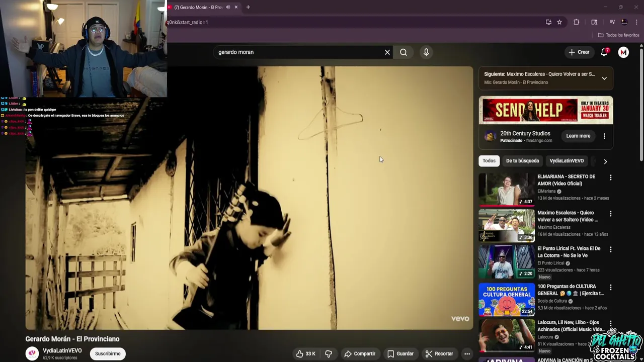Open options menu for Maximo Escaleras video
The height and width of the screenshot is (362, 644).
click(x=611, y=214)
